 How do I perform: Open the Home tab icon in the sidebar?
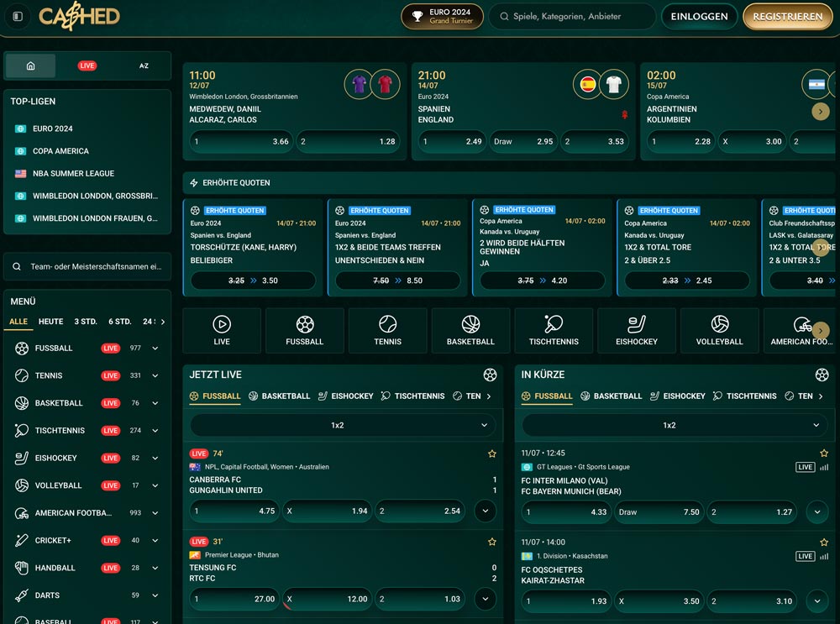[30, 66]
